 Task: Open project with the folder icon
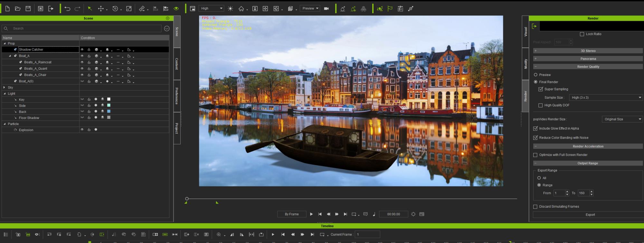[x=18, y=9]
